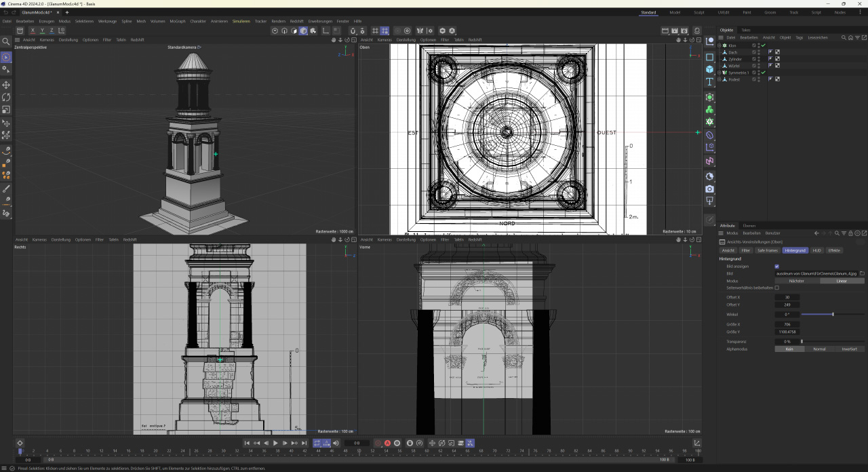
Task: Open the Simulieren menu
Action: [x=241, y=21]
